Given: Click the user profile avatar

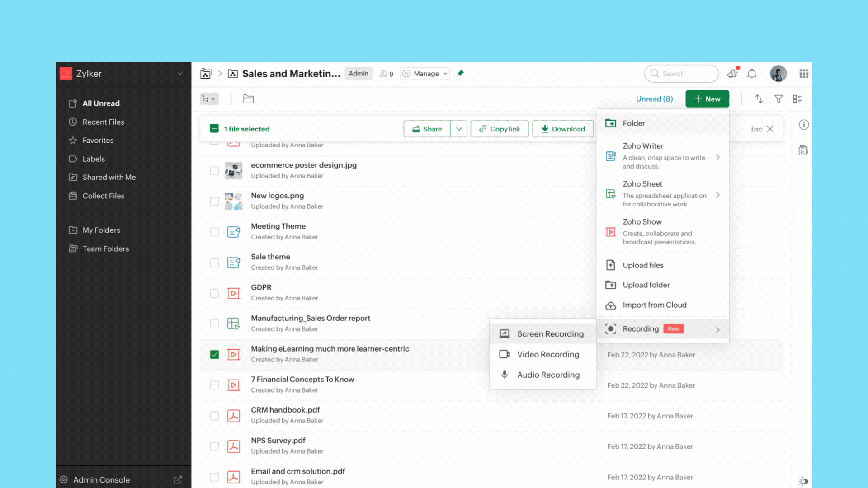Looking at the screenshot, I should coord(778,74).
